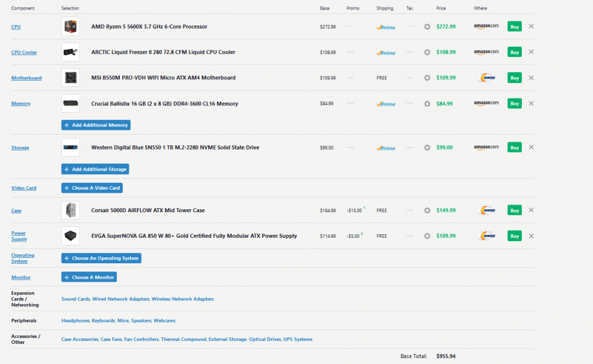Remove the Western Digital SSD from the build
Screen dimensions: 593x364
pyautogui.click(x=531, y=147)
